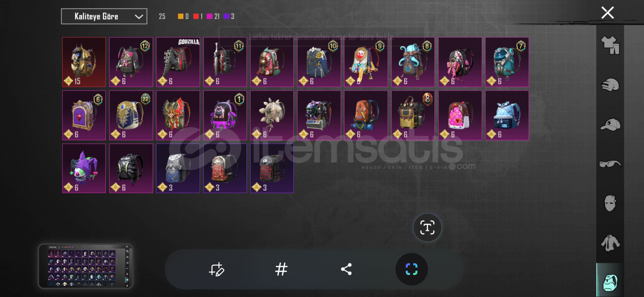This screenshot has height=297, width=644.
Task: Select the helmet category in sidebar
Action: 610,85
